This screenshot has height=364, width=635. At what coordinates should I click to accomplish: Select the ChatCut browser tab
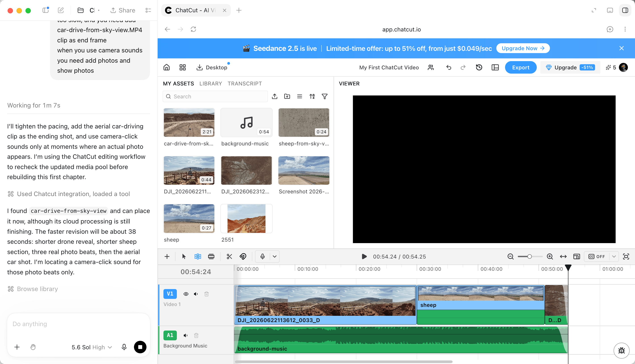pyautogui.click(x=196, y=10)
